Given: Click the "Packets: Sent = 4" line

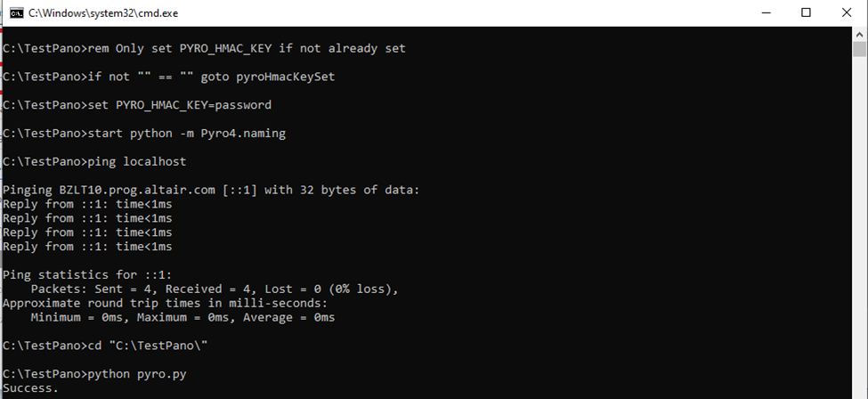Looking at the screenshot, I should pyautogui.click(x=214, y=289).
